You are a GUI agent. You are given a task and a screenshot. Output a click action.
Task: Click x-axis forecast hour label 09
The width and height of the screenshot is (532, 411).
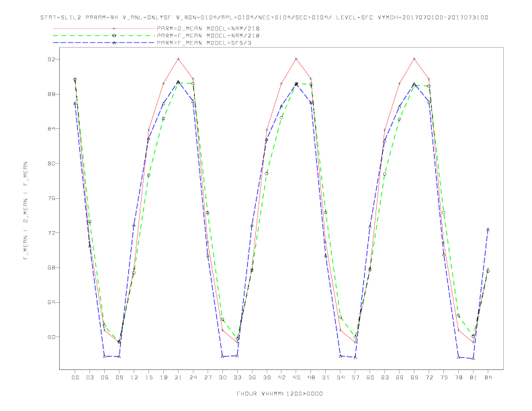[x=119, y=377]
